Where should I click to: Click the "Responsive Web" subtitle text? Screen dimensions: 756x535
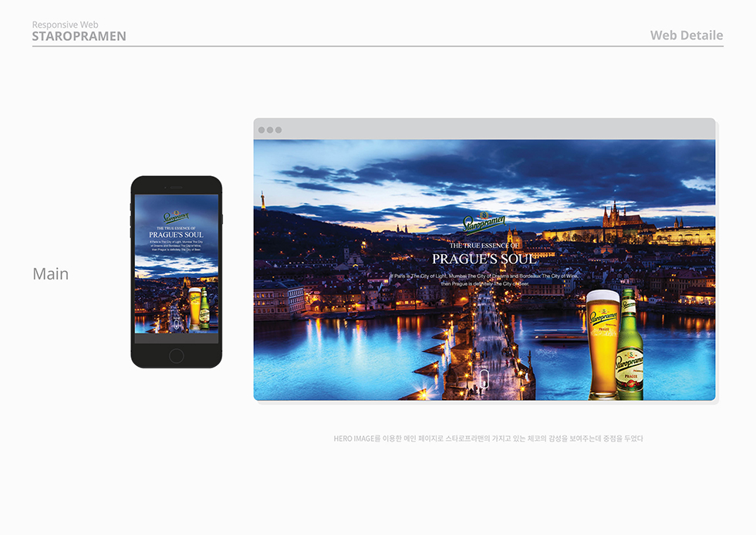point(66,25)
